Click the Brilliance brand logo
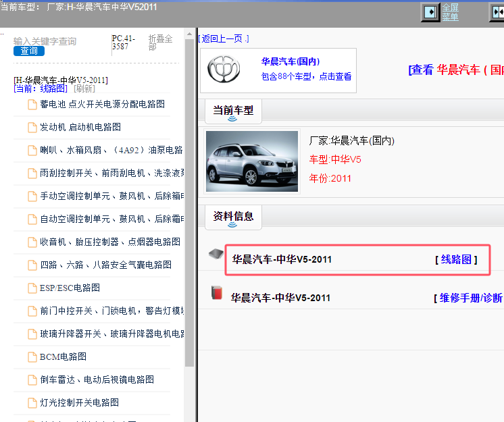The height and width of the screenshot is (422, 504). 224,70
